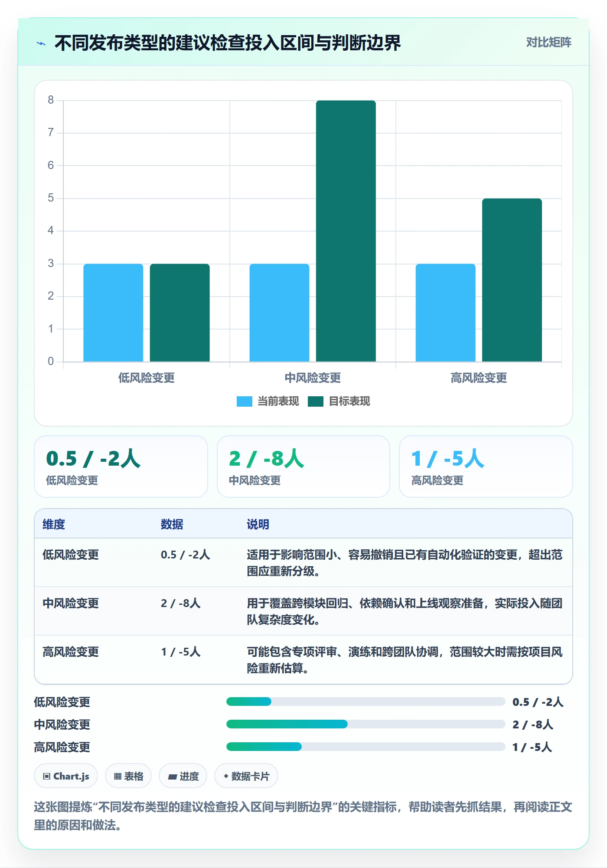This screenshot has height=868, width=607.
Task: Click the 数据 column header
Action: 172,524
